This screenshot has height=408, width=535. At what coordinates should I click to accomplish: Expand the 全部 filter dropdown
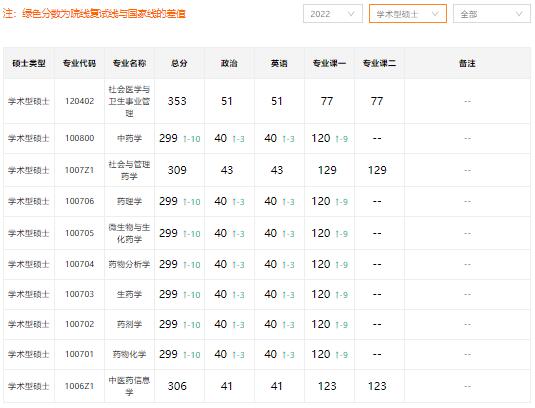pos(492,14)
